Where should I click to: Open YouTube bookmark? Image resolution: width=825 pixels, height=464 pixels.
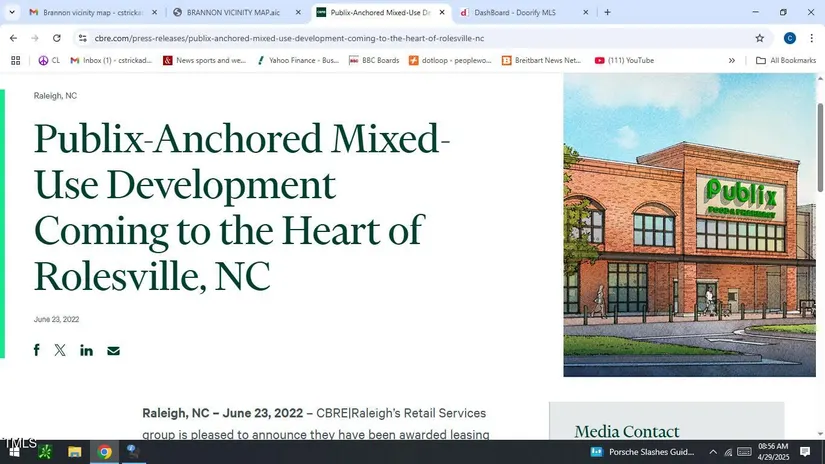[624, 60]
